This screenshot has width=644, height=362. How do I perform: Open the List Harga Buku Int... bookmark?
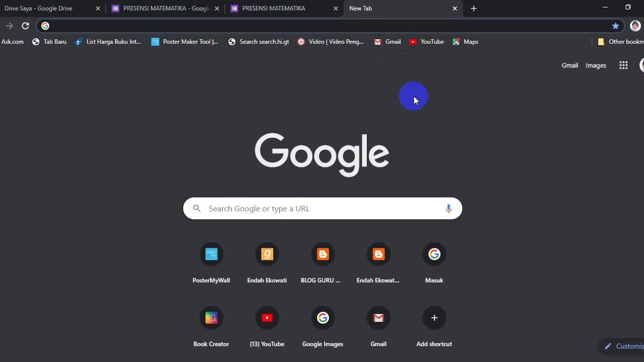pos(108,42)
